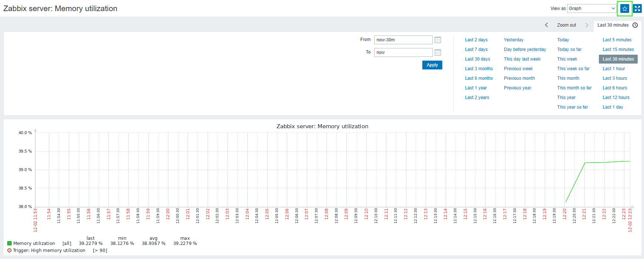Viewport: 644px width, 259px height.
Task: Click green Memory utilization legend swatch
Action: tap(10, 243)
